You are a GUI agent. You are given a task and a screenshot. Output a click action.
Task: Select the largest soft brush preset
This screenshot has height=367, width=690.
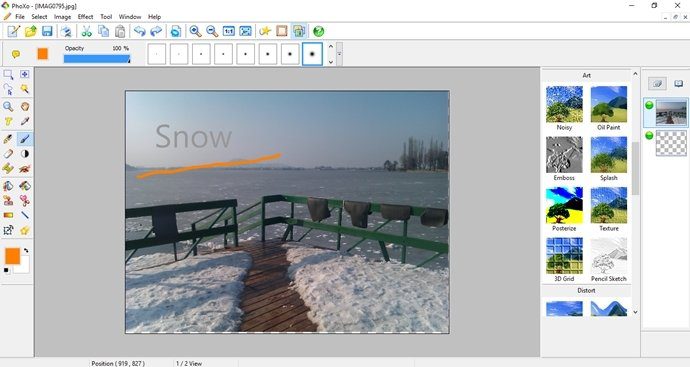click(x=312, y=54)
